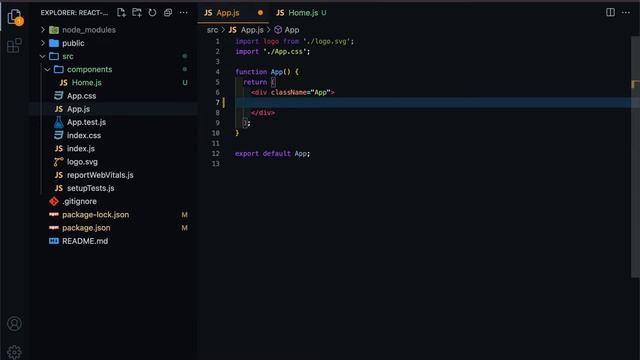Viewport: 640px width, 360px height.
Task: Click the unsaved dot on App.js tab
Action: (x=260, y=13)
